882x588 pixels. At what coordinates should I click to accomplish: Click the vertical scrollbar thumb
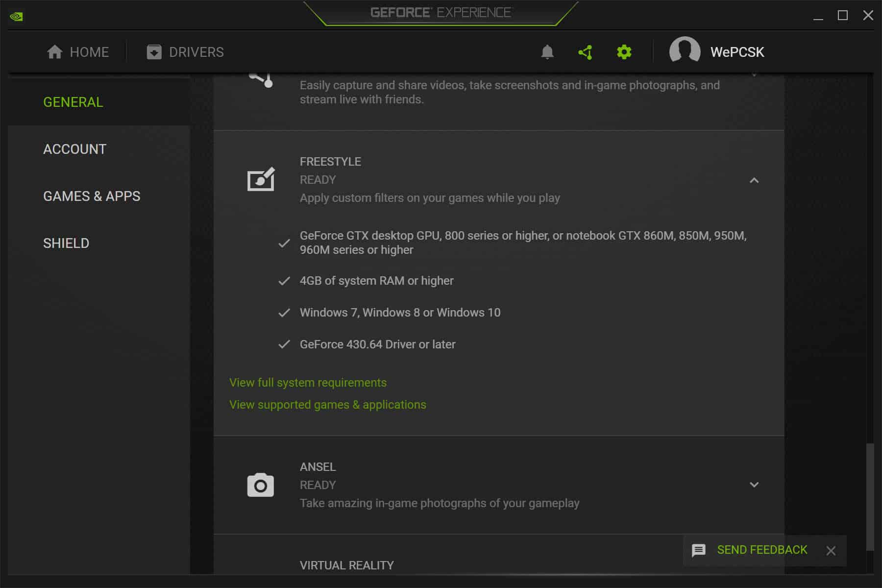[870, 497]
